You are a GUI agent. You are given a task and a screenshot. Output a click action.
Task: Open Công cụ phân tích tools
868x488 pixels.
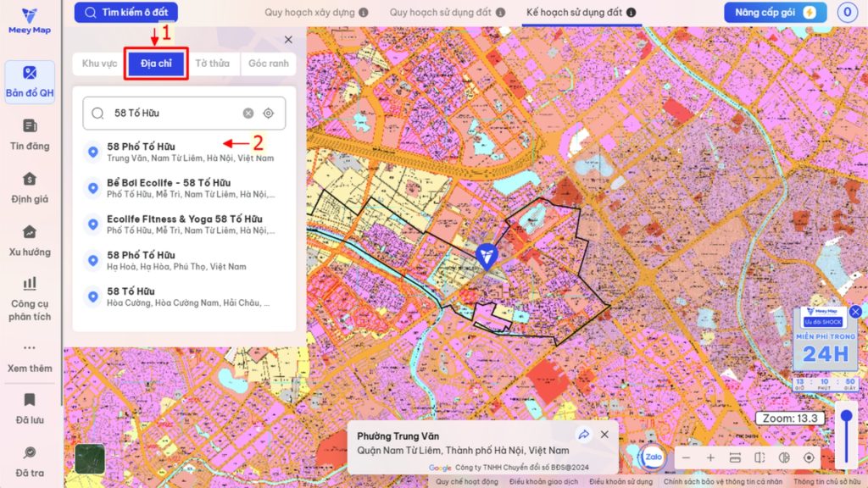(x=30, y=297)
